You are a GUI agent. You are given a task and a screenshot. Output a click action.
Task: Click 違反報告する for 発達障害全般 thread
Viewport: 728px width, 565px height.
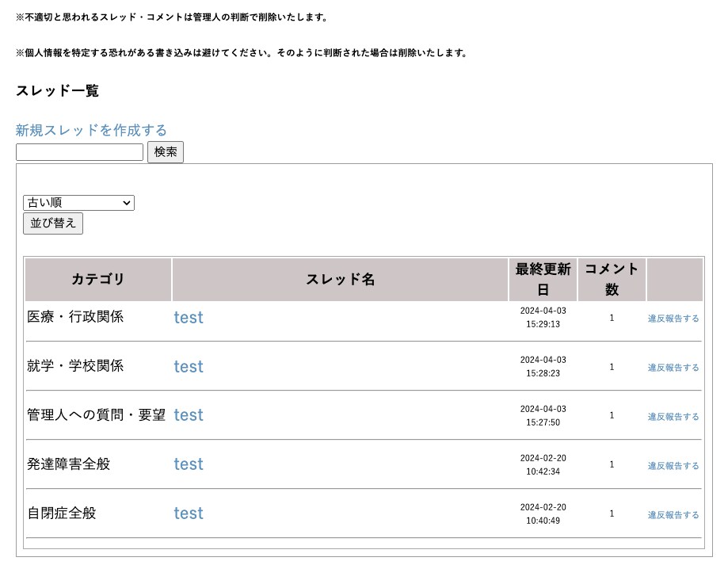click(673, 466)
